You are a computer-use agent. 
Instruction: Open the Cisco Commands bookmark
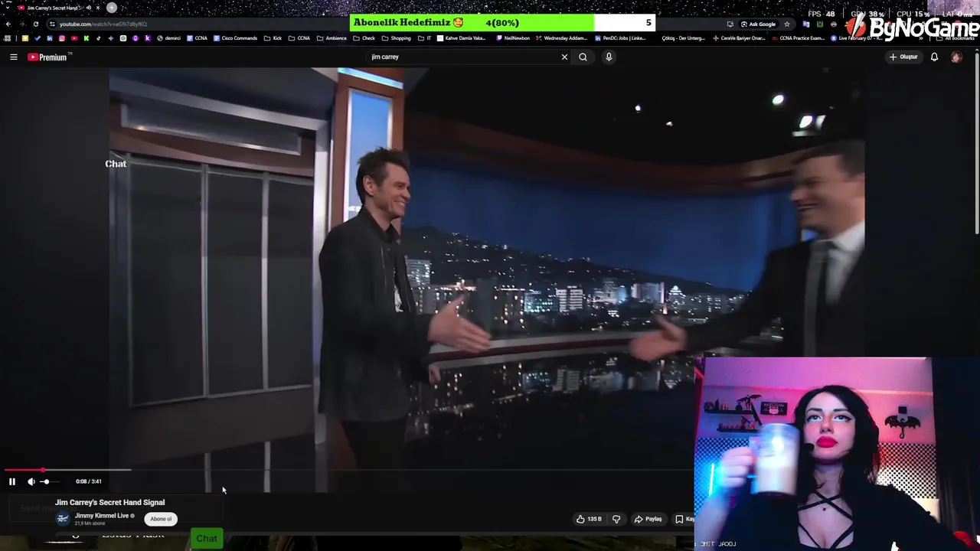[236, 38]
